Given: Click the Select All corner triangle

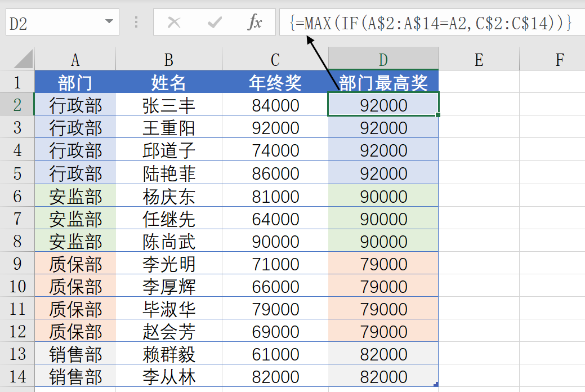Looking at the screenshot, I should (x=24, y=59).
